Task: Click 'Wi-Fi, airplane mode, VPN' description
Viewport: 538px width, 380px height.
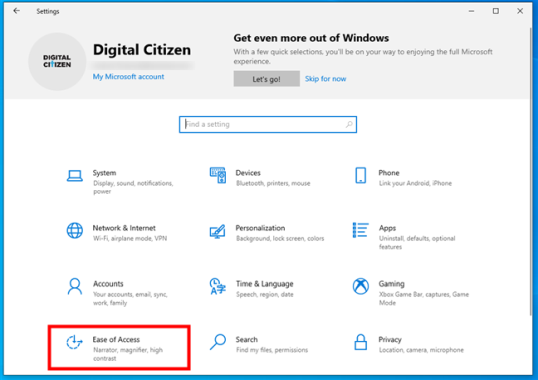Action: point(130,238)
